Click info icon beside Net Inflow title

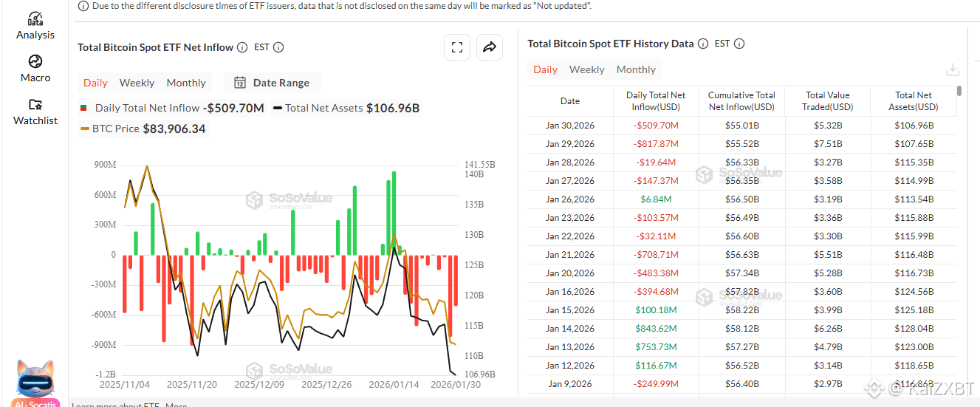[241, 47]
